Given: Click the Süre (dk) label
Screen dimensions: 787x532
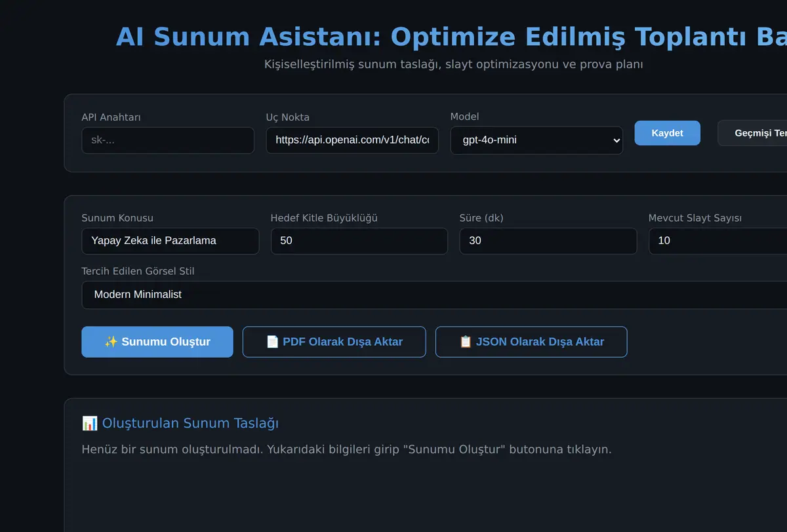Looking at the screenshot, I should click(x=481, y=218).
